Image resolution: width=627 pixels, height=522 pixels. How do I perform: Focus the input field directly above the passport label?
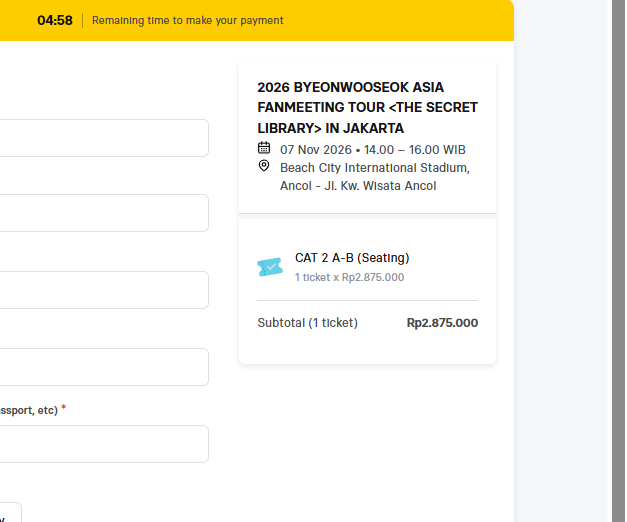click(104, 367)
